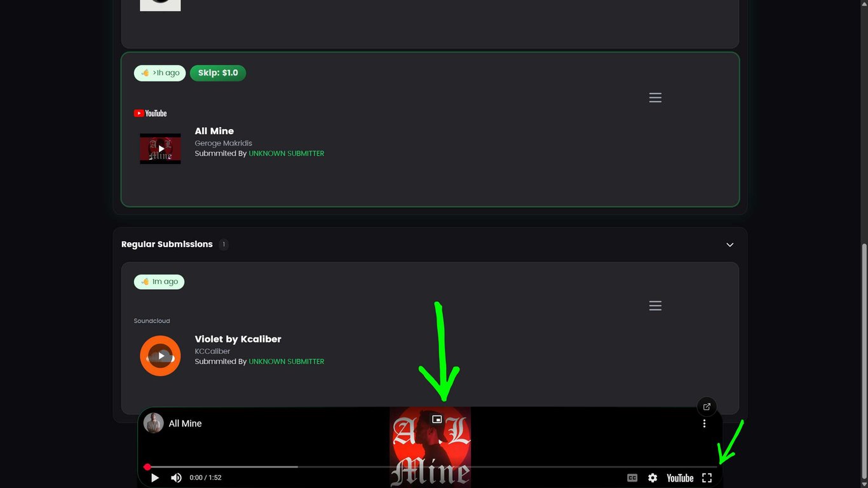
Task: Open UNKNOWN SUBMITTER link under All Mine
Action: pyautogui.click(x=287, y=154)
